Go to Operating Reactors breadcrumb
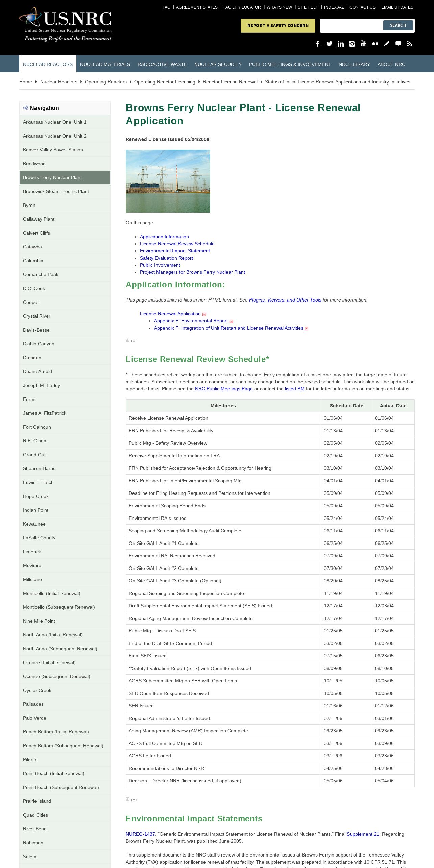This screenshot has width=434, height=868. click(106, 82)
